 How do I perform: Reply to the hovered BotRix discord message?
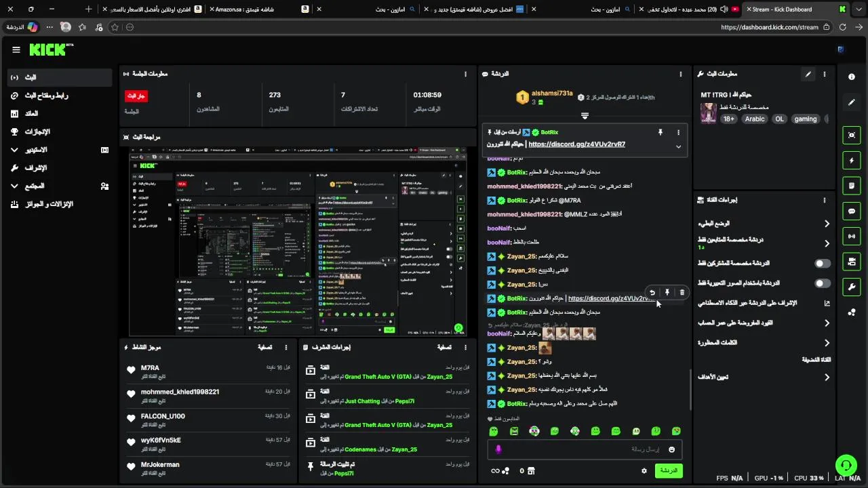tap(652, 292)
